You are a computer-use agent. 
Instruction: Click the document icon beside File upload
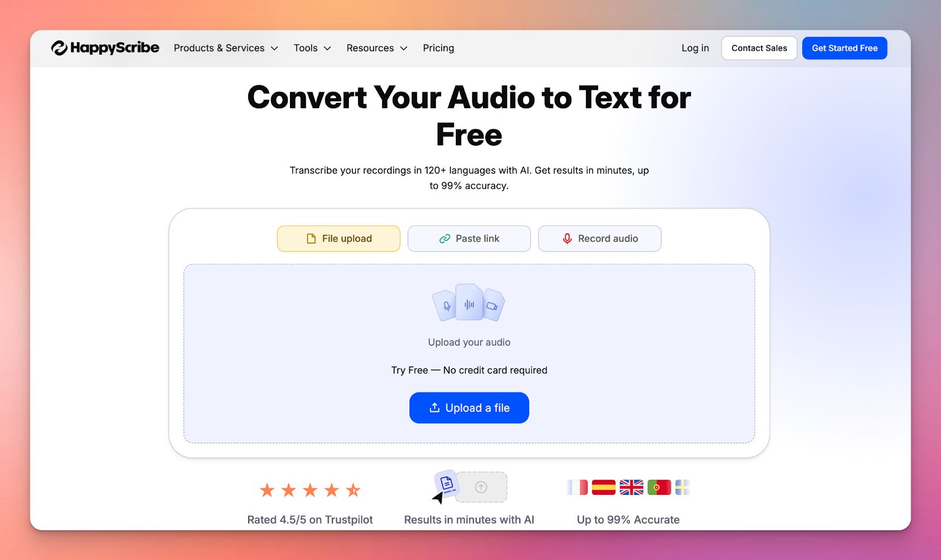tap(311, 239)
